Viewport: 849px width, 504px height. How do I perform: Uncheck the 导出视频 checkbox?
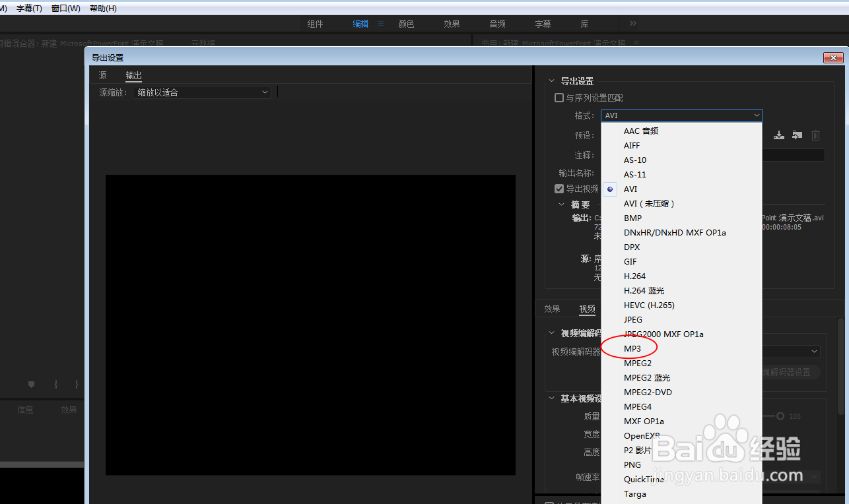[559, 188]
